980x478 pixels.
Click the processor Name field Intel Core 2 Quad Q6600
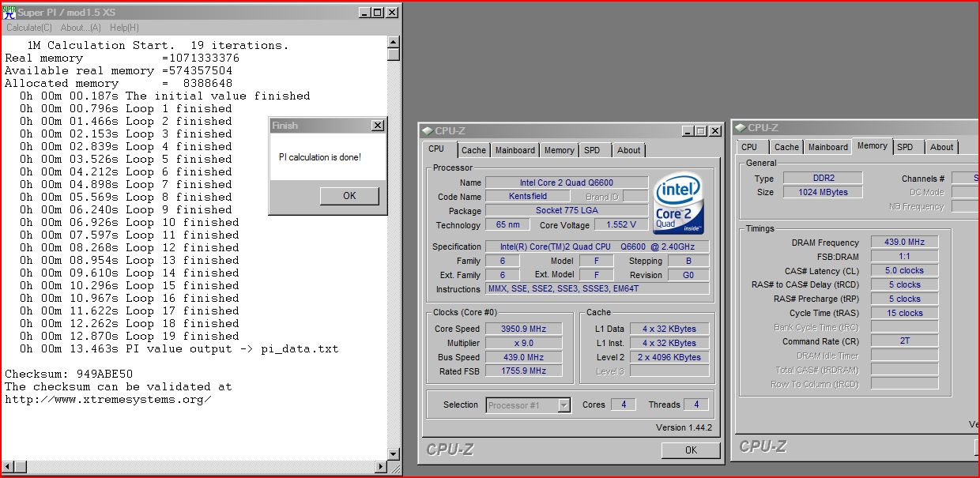(x=567, y=183)
